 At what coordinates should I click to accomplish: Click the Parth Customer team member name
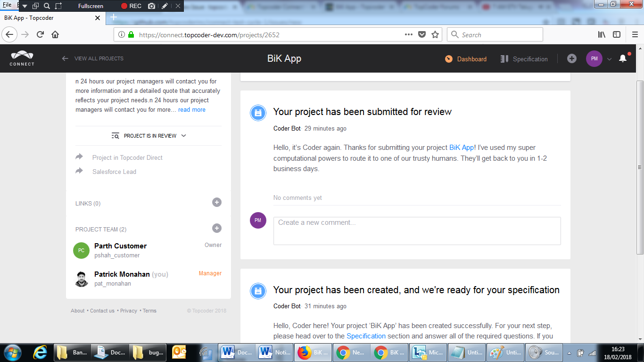(120, 246)
